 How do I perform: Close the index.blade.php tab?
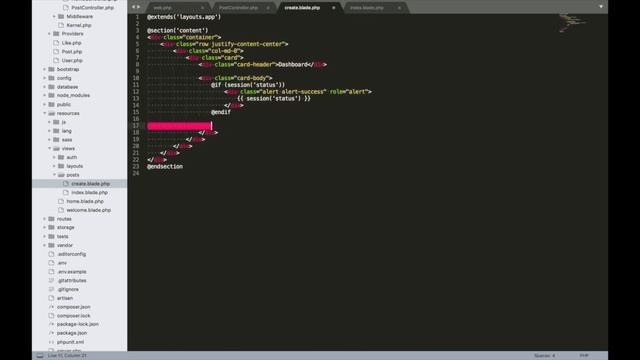tap(399, 8)
